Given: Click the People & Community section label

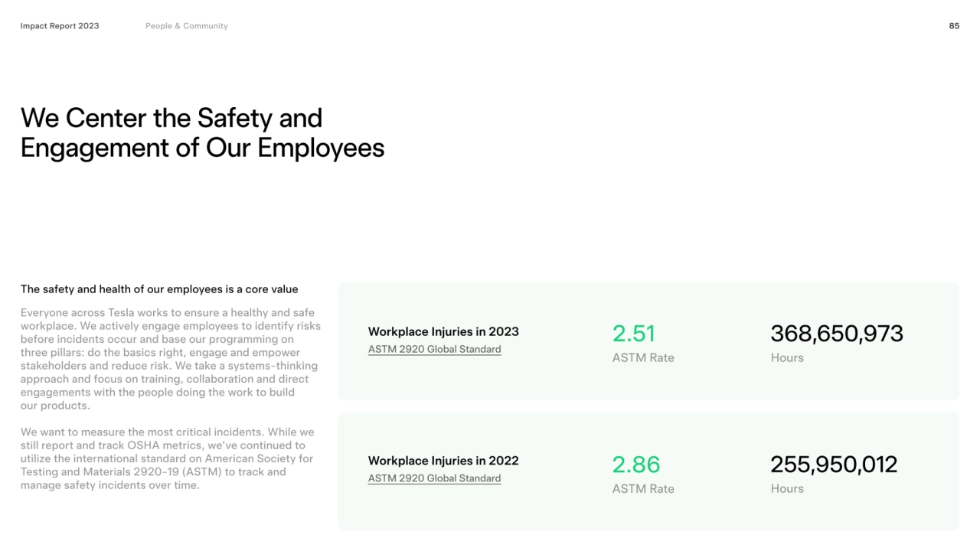Looking at the screenshot, I should [187, 26].
